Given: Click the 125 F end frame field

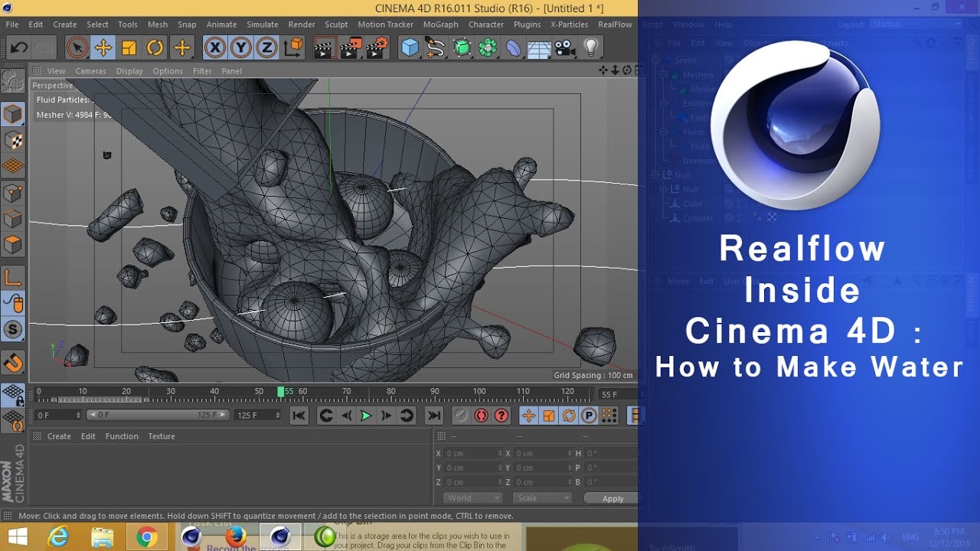Looking at the screenshot, I should pyautogui.click(x=257, y=415).
